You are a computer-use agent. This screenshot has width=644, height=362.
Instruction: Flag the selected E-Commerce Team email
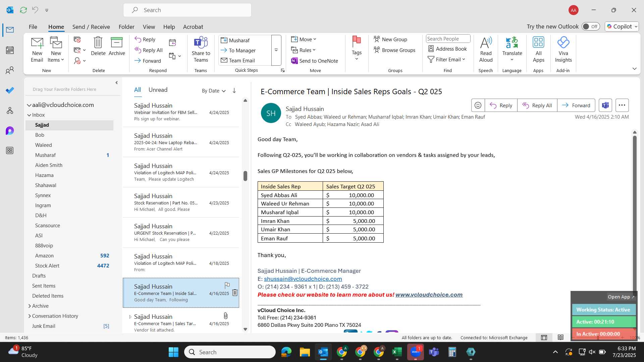coord(227,285)
